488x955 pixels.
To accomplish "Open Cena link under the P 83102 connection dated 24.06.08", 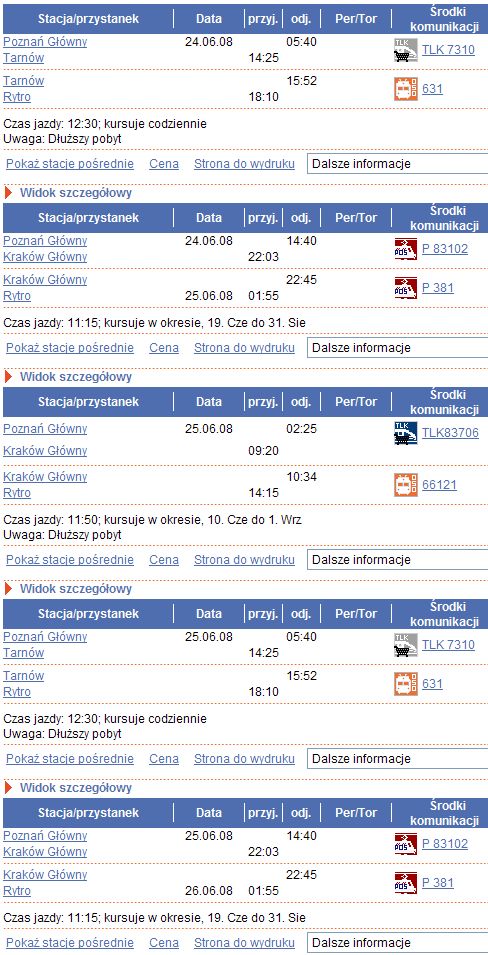I will (x=164, y=348).
